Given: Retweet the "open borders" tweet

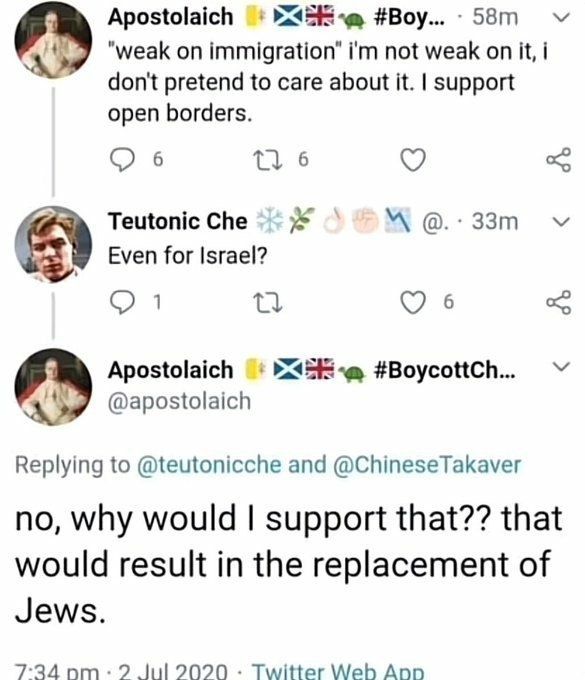Looking at the screenshot, I should pos(267,160).
